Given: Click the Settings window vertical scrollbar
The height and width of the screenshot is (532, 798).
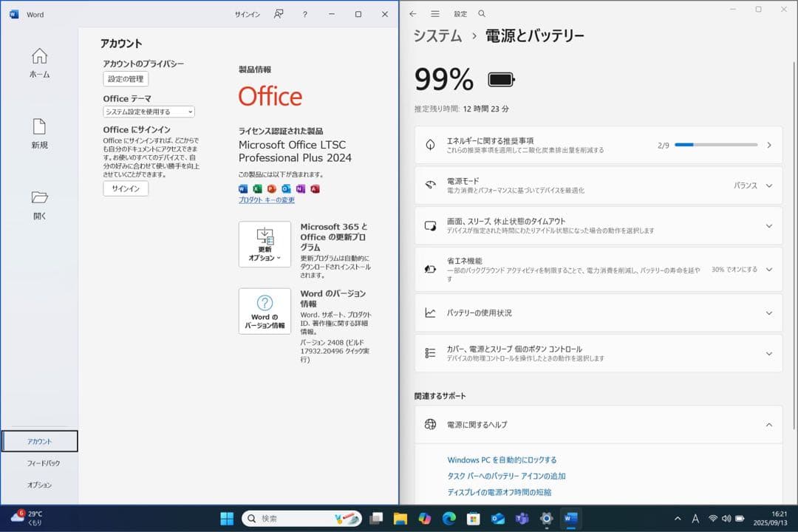Looking at the screenshot, I should coord(794,245).
